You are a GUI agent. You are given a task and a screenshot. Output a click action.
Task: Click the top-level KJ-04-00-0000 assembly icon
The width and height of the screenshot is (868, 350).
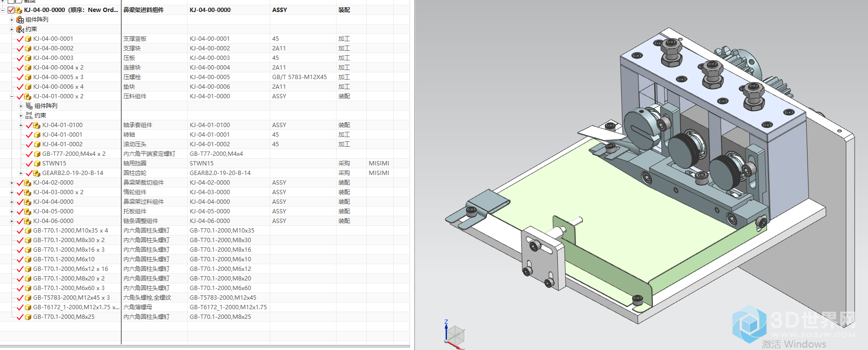[18, 10]
